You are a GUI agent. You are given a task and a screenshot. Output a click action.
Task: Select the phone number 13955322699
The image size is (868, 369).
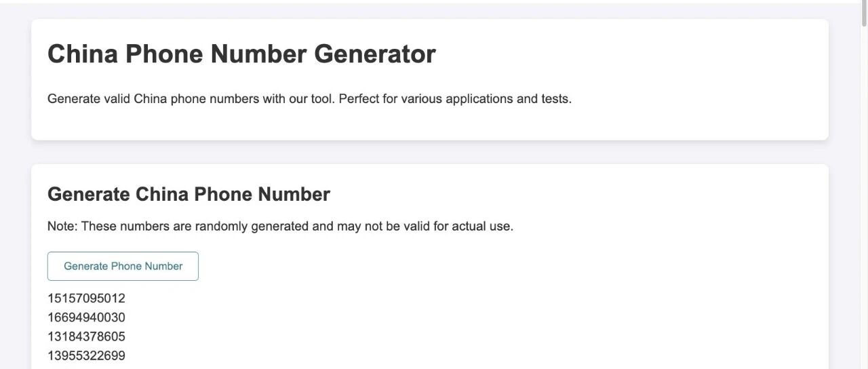86,355
